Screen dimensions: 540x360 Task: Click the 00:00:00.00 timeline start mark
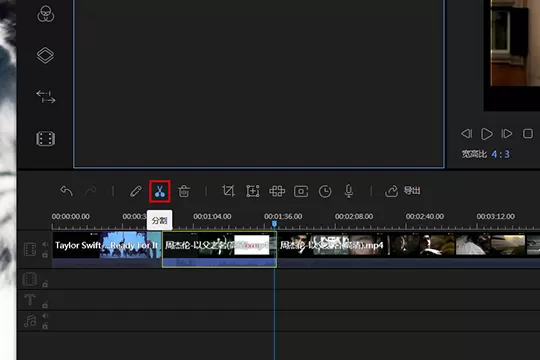(x=71, y=216)
